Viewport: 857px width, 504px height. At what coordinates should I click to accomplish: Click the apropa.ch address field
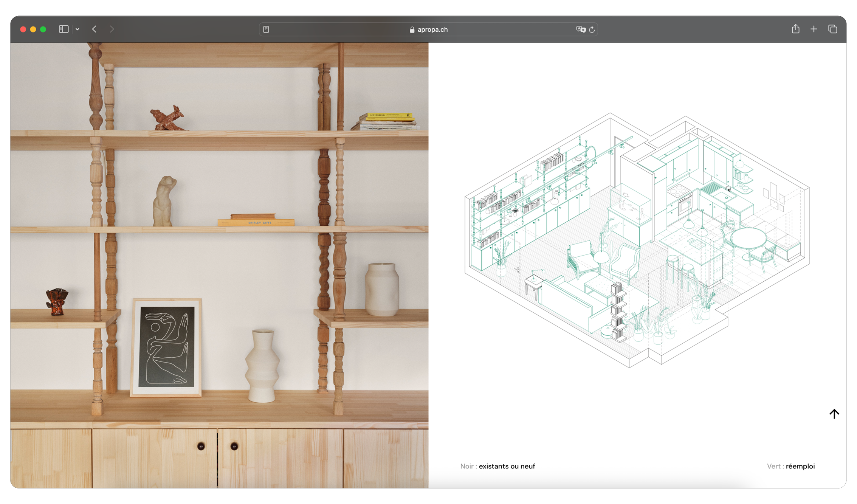click(432, 29)
